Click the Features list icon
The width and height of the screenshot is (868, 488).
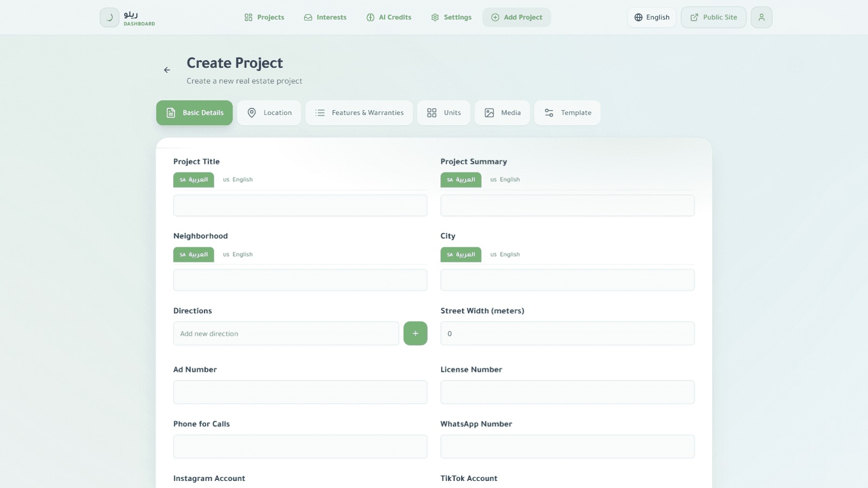point(320,113)
